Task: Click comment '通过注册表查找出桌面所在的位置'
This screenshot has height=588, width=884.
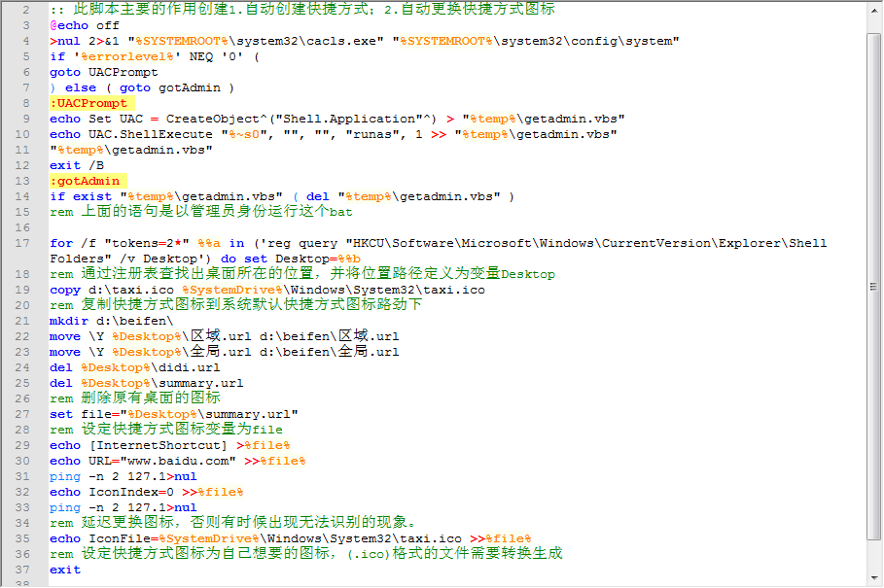Action: (197, 274)
